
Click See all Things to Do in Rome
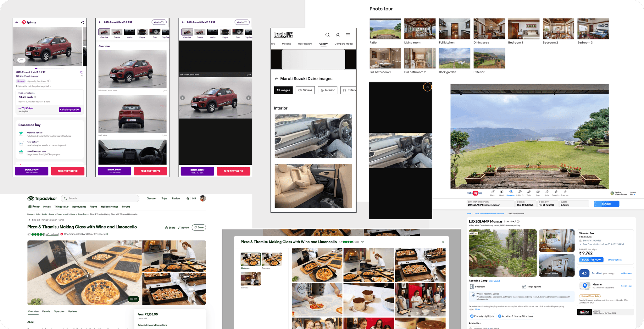coord(48,220)
